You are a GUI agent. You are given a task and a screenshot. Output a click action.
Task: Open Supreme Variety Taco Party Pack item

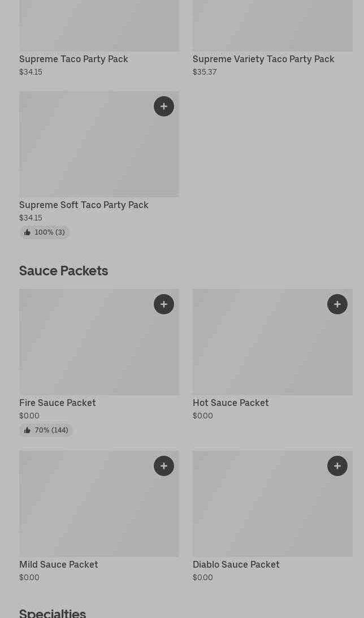click(x=263, y=59)
